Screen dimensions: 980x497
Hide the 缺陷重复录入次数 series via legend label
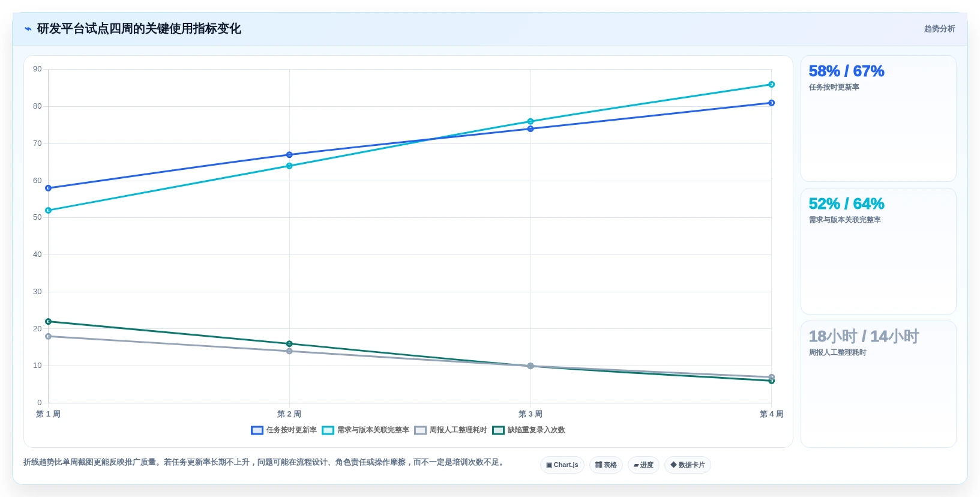click(536, 430)
